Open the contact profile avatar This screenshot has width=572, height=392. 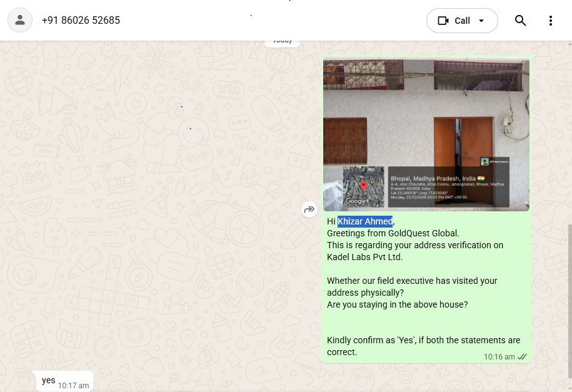pyautogui.click(x=20, y=20)
